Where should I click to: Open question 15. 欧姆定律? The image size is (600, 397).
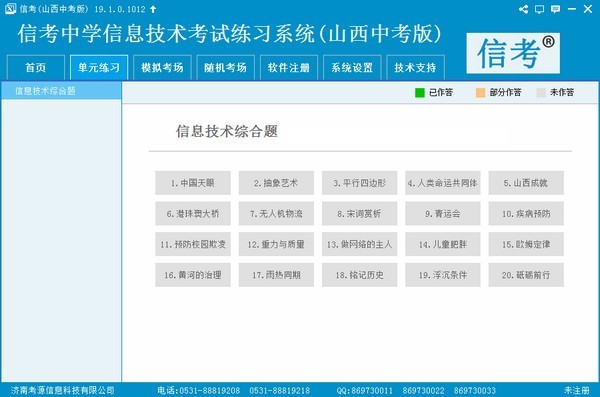pyautogui.click(x=526, y=244)
